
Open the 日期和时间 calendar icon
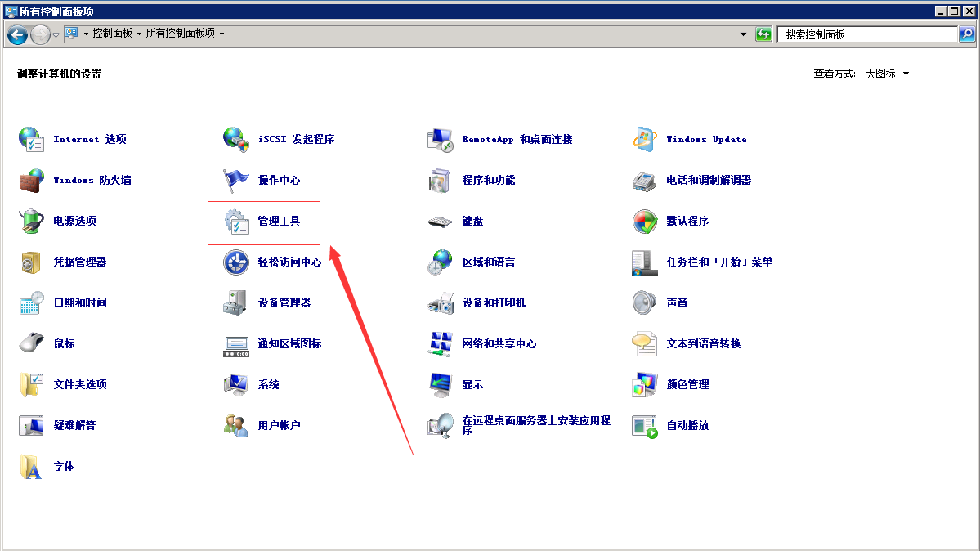click(30, 302)
